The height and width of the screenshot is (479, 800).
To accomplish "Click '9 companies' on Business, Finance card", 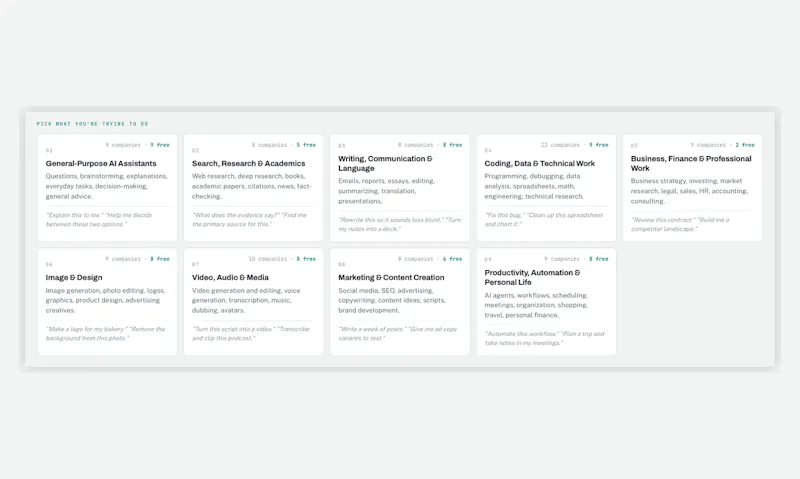I will tap(708, 145).
